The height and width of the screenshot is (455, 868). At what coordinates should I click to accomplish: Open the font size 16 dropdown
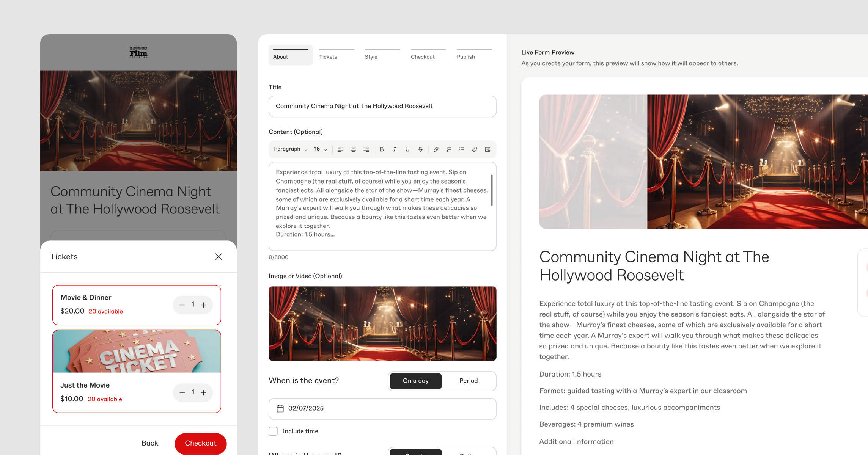[321, 149]
